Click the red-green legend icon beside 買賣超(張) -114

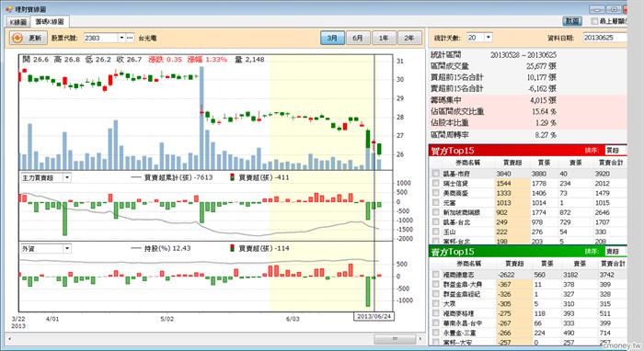tap(233, 248)
